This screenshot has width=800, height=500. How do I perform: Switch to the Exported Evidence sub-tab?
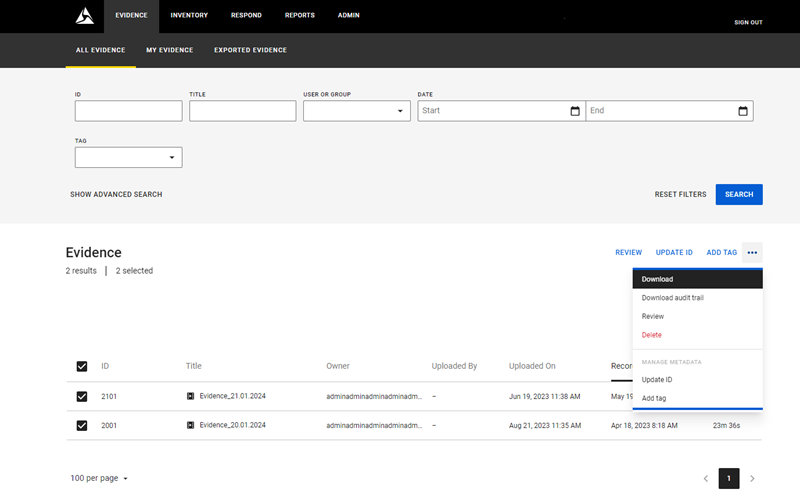tap(251, 50)
